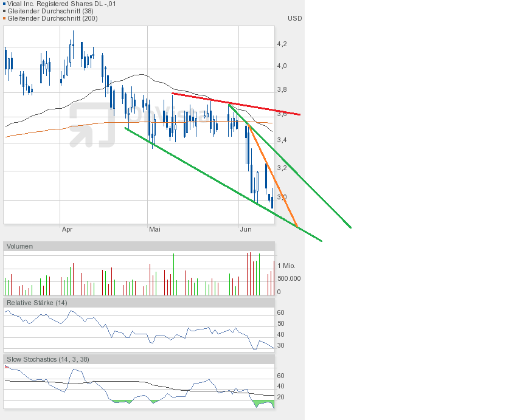This screenshot has width=517, height=420.
Task: Click the Volumen panel header
Action: coord(139,246)
